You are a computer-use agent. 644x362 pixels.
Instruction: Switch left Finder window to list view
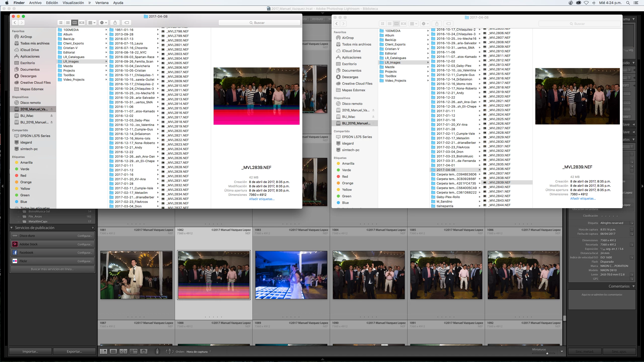point(68,23)
